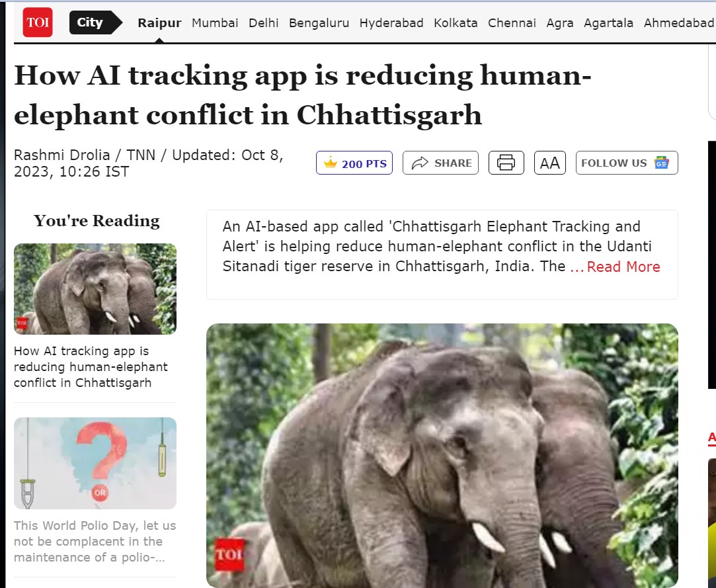
Task: Open the World Polio Day article thumbnail
Action: (95, 463)
